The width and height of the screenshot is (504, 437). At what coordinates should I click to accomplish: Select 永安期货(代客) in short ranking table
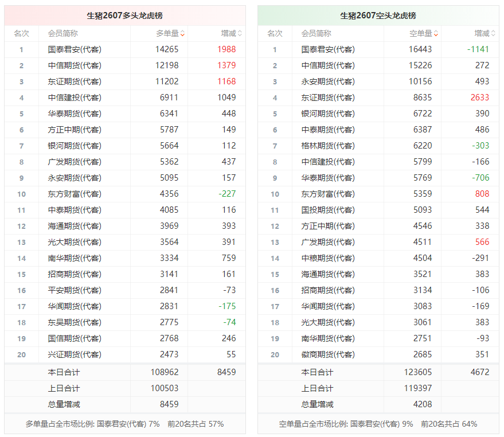[328, 81]
